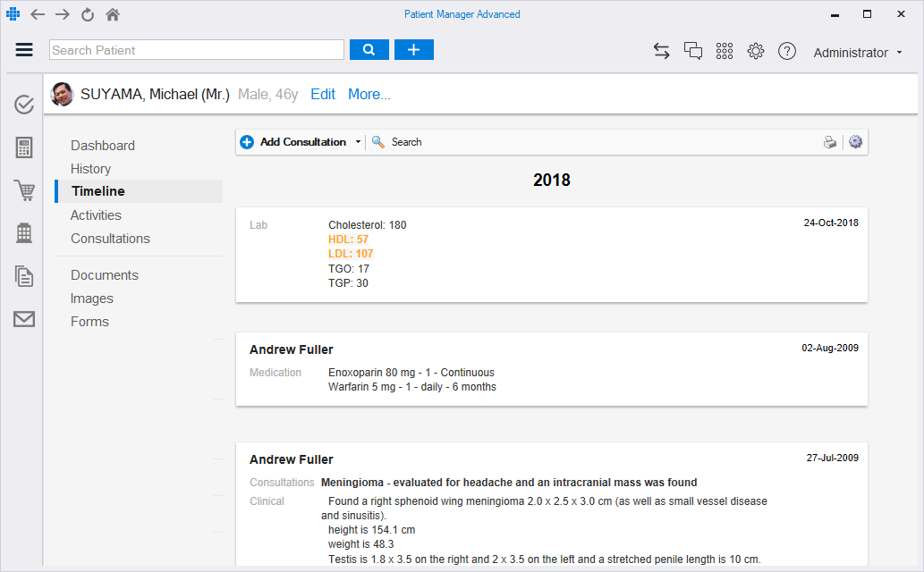
Task: Open the Consultations section
Action: [x=110, y=239]
